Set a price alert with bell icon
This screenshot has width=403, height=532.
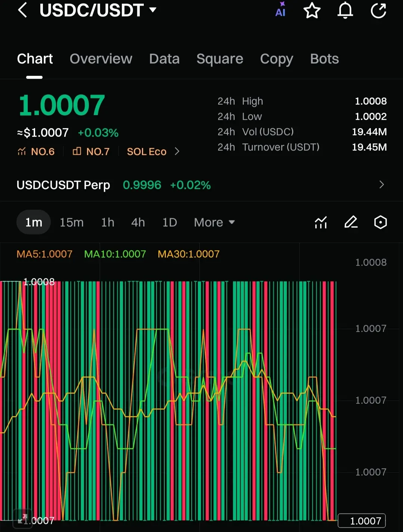pos(345,10)
